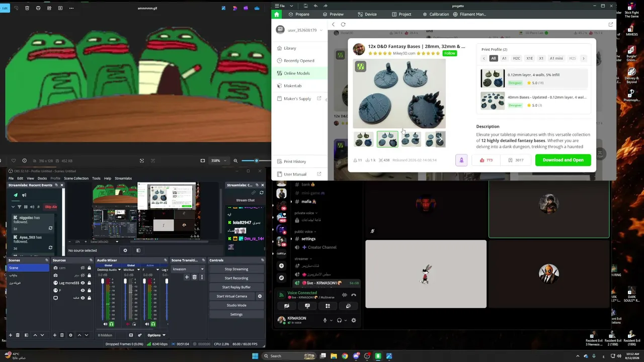Viewport: 644px width, 362px height.
Task: Select the X1E print profile filter tab
Action: click(529, 58)
